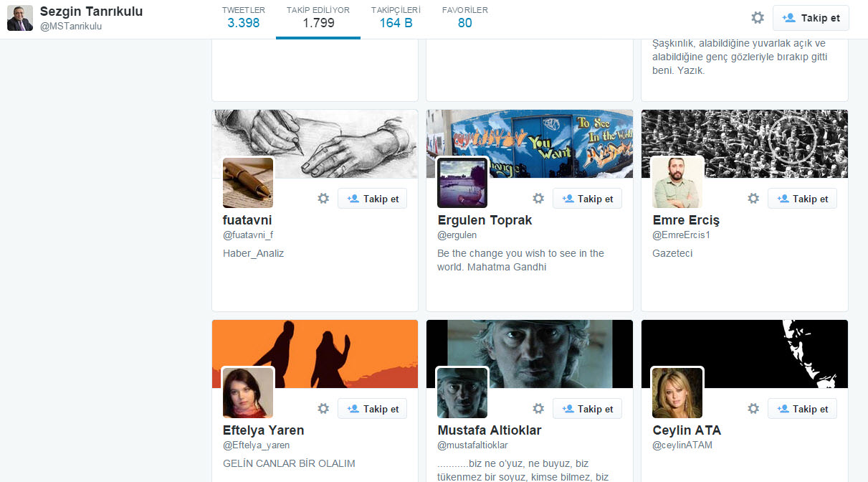Select the Takip Ediliyor tab
The image size is (868, 482).
tap(318, 17)
